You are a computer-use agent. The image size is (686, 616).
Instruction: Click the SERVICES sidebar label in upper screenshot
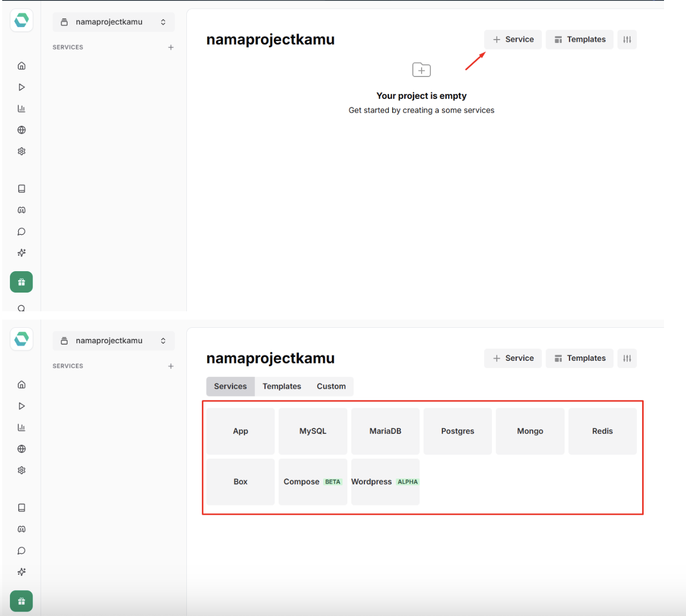pos(68,47)
